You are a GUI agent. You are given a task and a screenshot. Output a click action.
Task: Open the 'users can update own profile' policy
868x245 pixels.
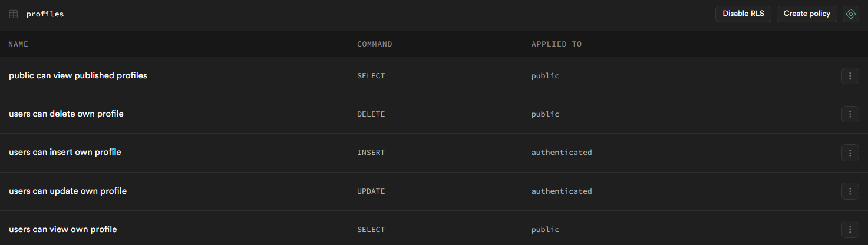coord(68,191)
